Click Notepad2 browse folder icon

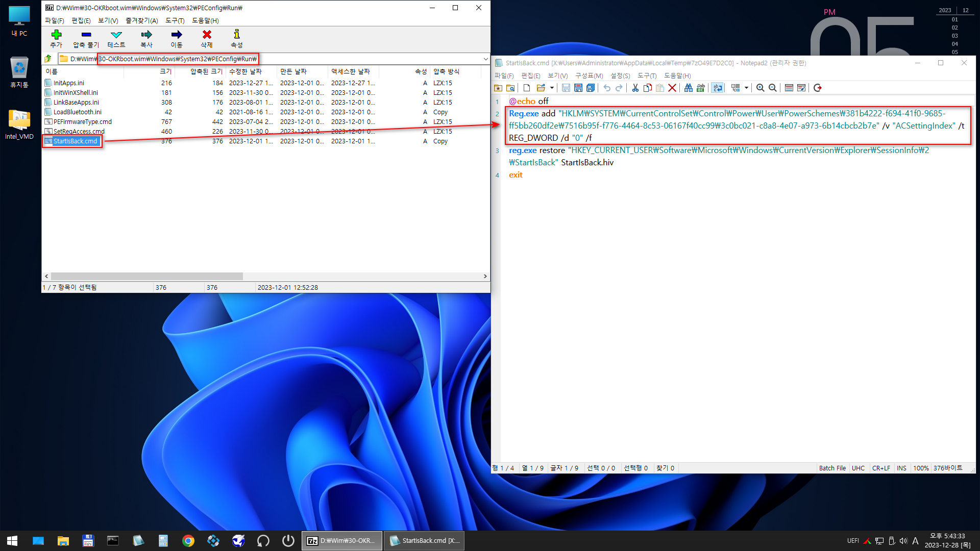tap(510, 88)
